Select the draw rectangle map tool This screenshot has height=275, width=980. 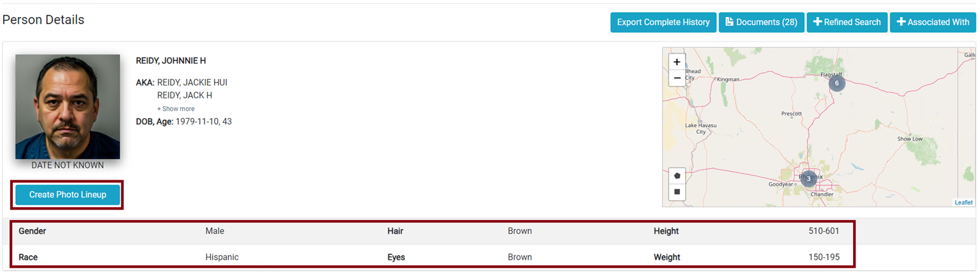tap(677, 192)
